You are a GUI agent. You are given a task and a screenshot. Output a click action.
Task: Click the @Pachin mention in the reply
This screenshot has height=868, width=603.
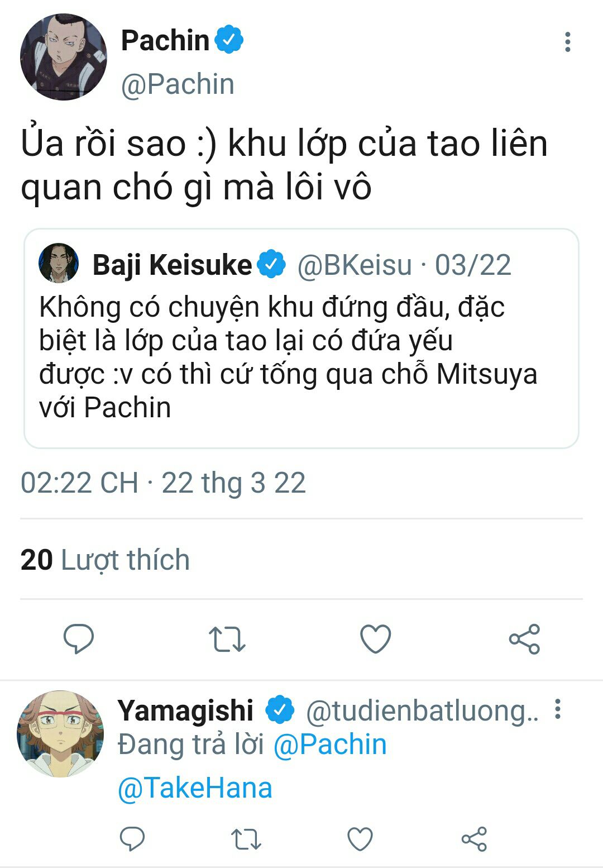pyautogui.click(x=330, y=745)
